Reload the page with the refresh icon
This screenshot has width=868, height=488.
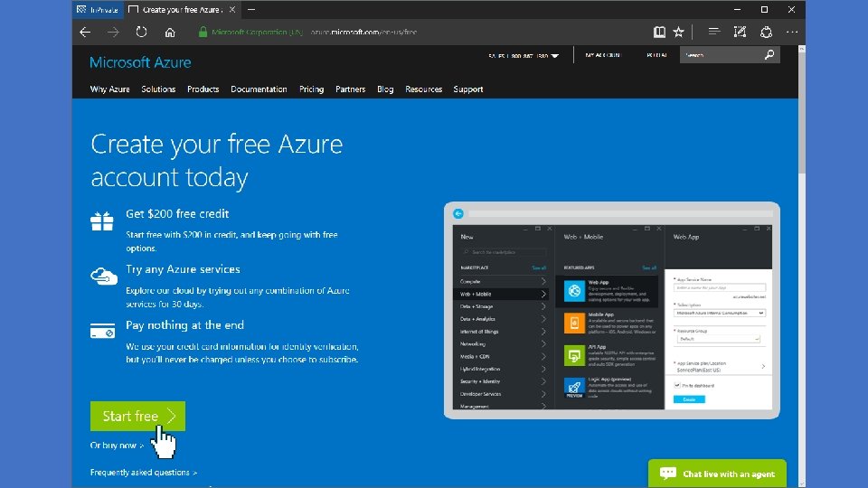click(x=142, y=33)
